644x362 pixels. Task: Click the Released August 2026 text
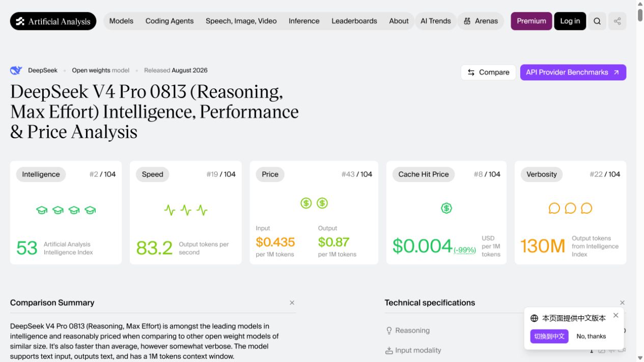[x=176, y=71]
